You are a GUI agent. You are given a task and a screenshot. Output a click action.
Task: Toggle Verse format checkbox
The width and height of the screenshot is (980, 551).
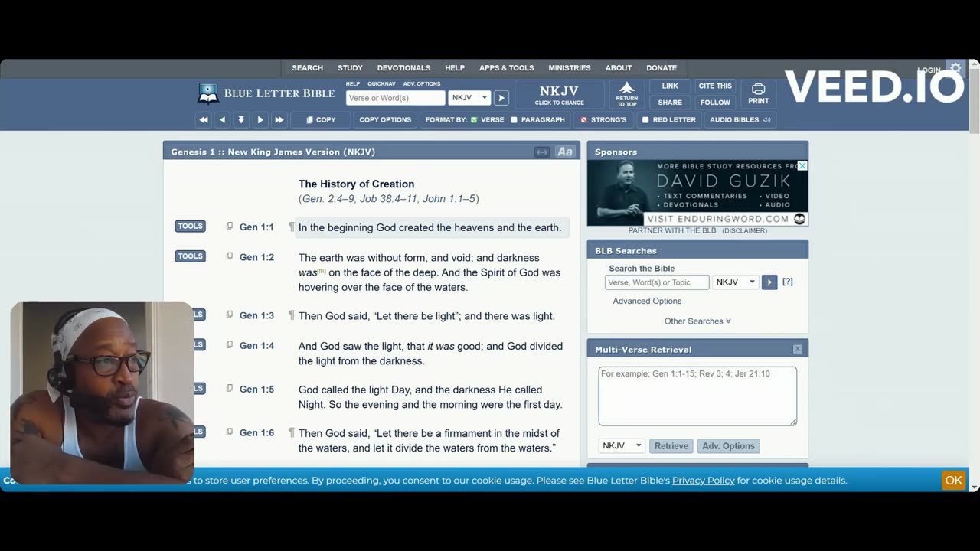[474, 120]
